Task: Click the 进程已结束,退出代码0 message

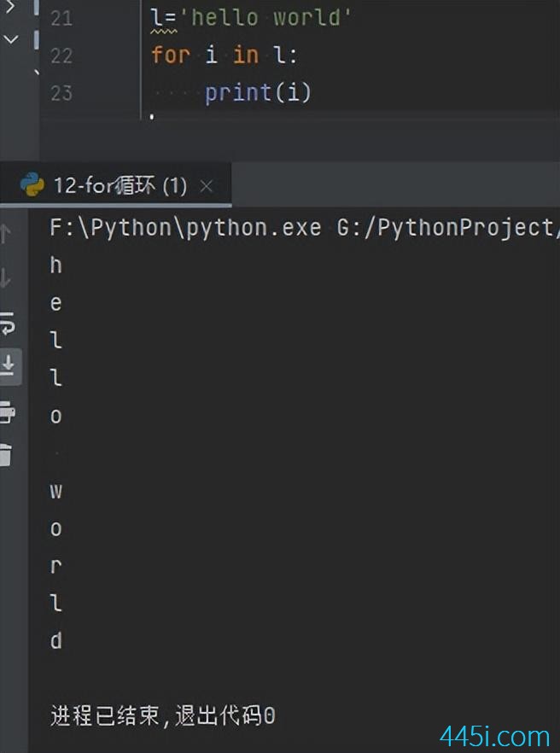Action: pyautogui.click(x=163, y=715)
